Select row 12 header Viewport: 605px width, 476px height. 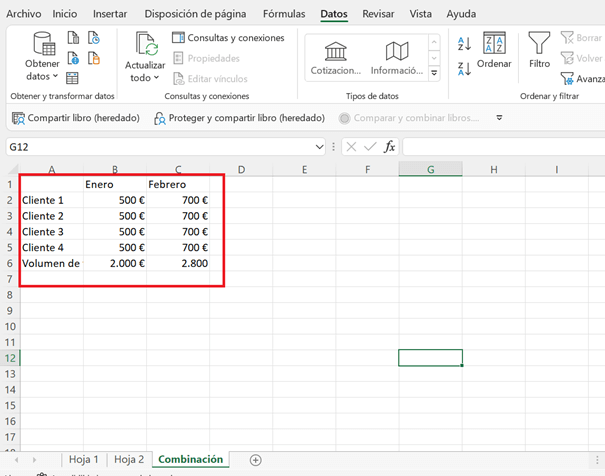[x=10, y=358]
